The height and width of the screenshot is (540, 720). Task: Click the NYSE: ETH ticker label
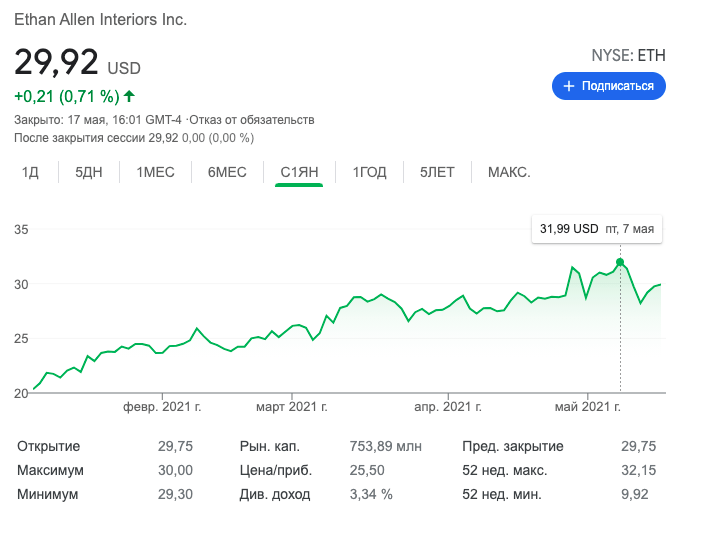(628, 56)
